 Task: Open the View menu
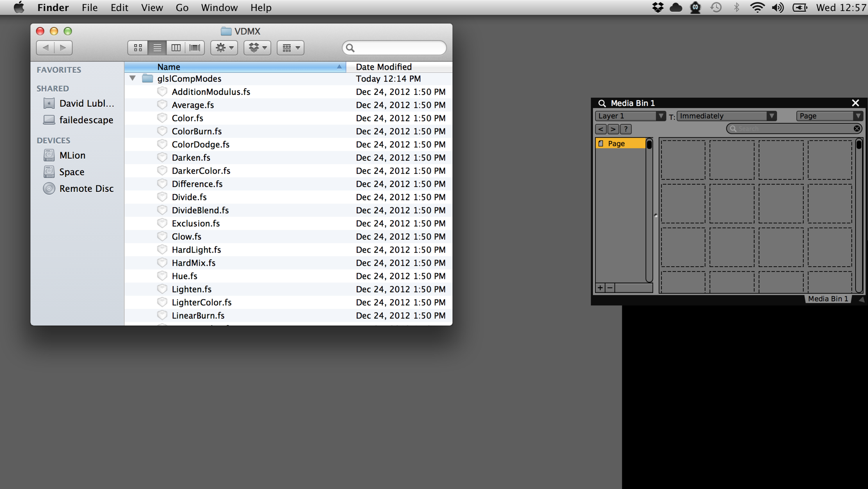click(x=152, y=8)
